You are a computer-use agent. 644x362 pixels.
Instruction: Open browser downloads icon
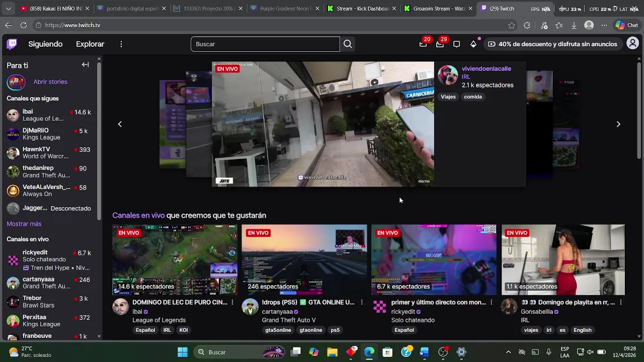(574, 25)
